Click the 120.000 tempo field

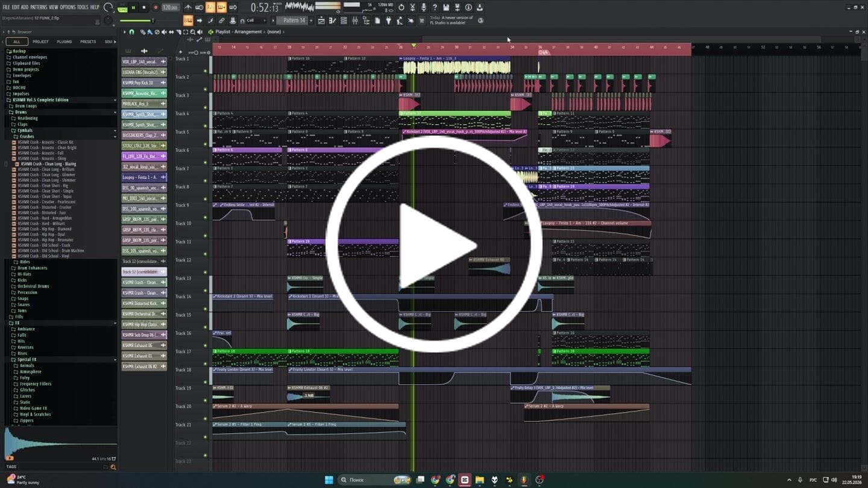pos(170,8)
